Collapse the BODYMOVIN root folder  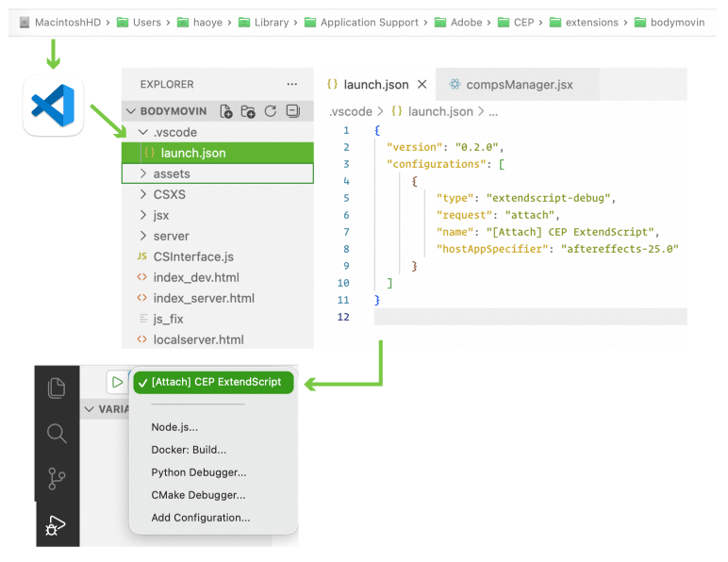[x=131, y=111]
